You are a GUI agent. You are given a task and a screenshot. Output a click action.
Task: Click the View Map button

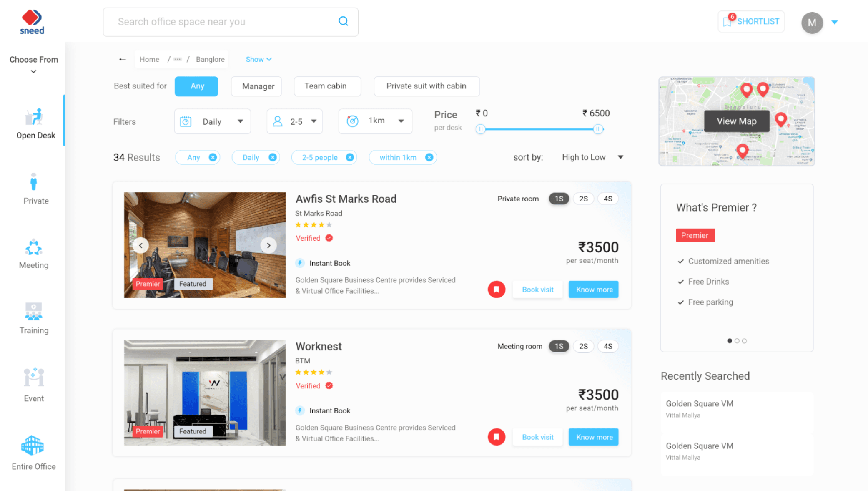coord(736,121)
